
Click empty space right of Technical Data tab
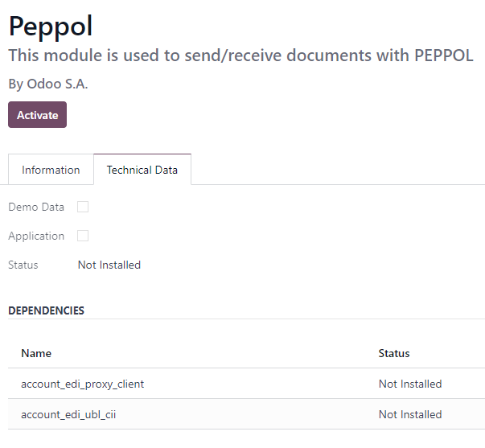337,169
